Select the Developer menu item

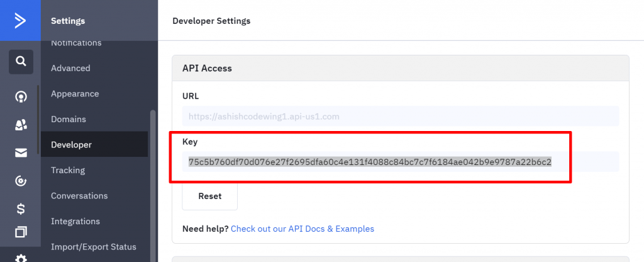coord(71,145)
